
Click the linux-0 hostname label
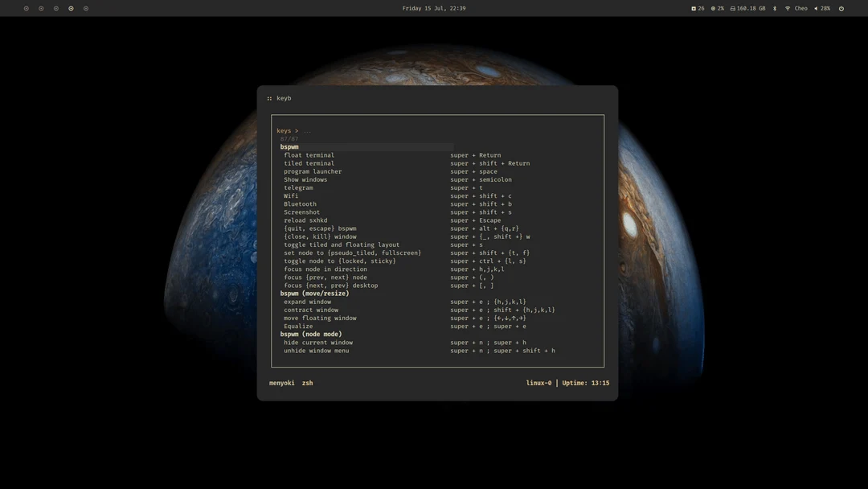pos(538,383)
